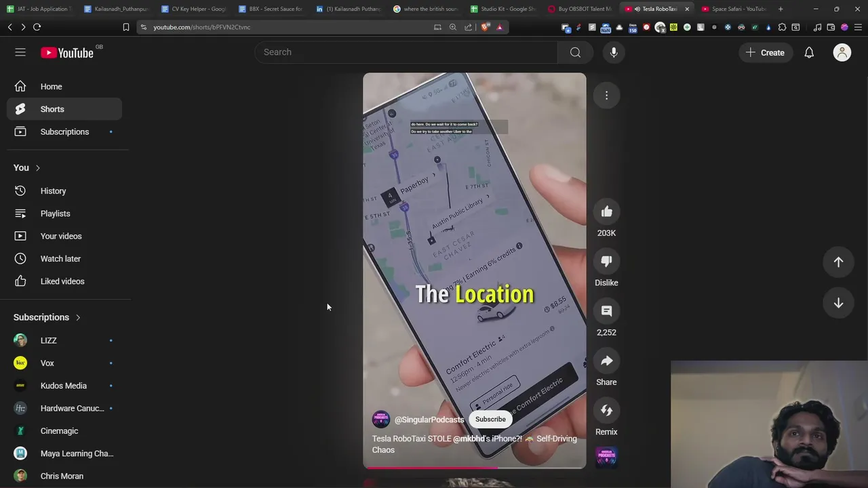Open the Short's three-dot more options
Viewport: 868px width, 488px height.
click(606, 96)
